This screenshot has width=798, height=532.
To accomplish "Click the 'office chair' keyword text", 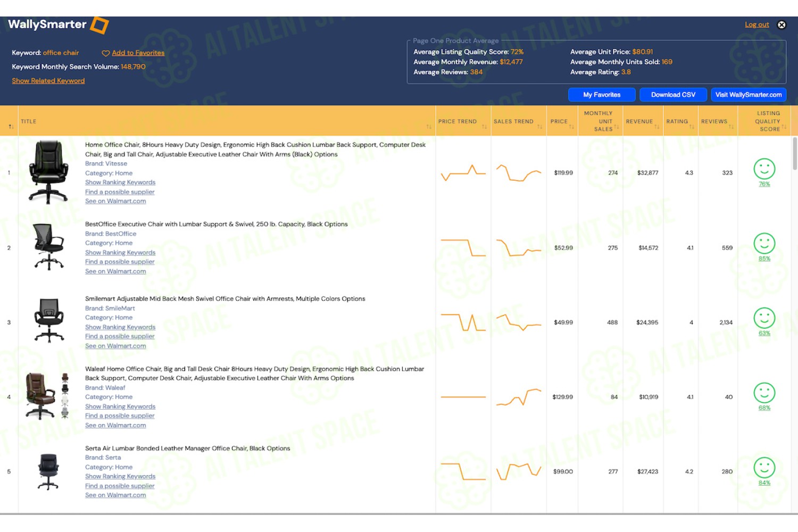I will pyautogui.click(x=61, y=53).
